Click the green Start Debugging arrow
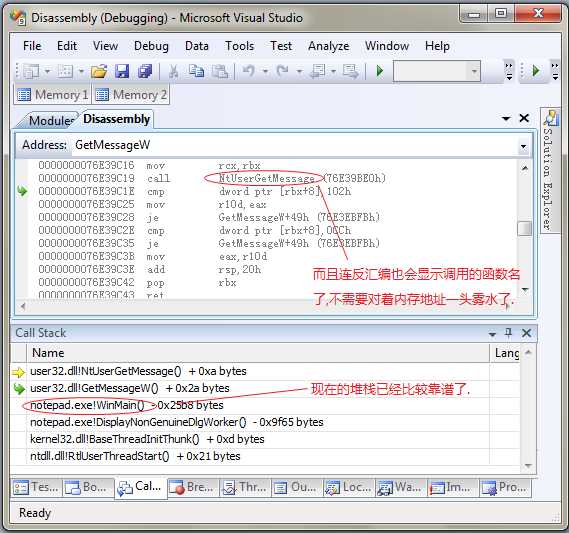 tap(380, 71)
